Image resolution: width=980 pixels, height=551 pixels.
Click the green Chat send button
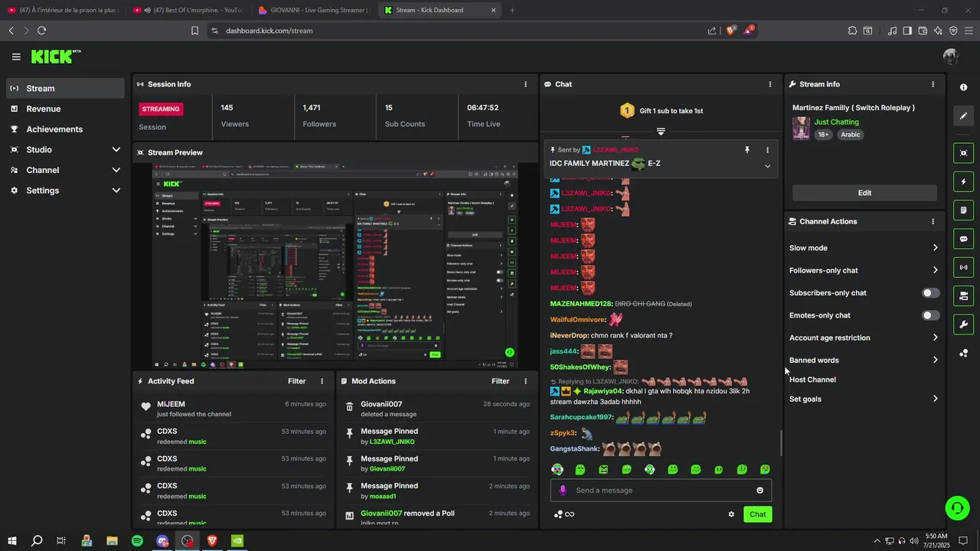tap(757, 514)
